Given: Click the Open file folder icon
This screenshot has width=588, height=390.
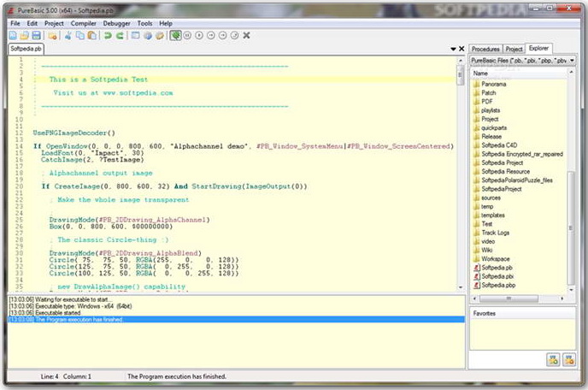Looking at the screenshot, I should (x=25, y=36).
